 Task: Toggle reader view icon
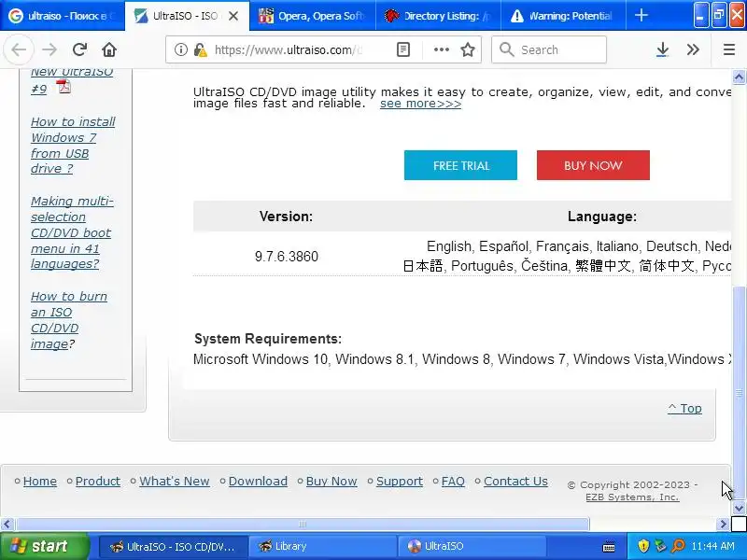coord(403,49)
